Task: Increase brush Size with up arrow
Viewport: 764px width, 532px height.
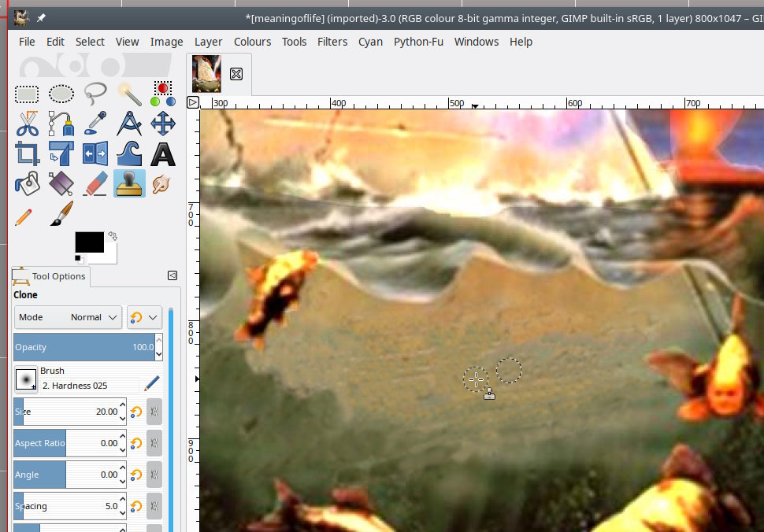Action: [x=122, y=405]
